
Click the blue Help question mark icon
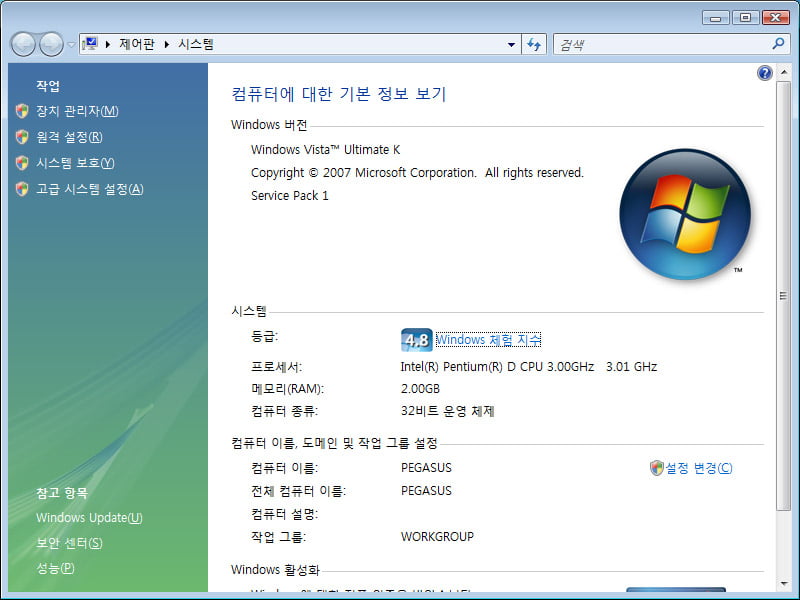pyautogui.click(x=765, y=73)
